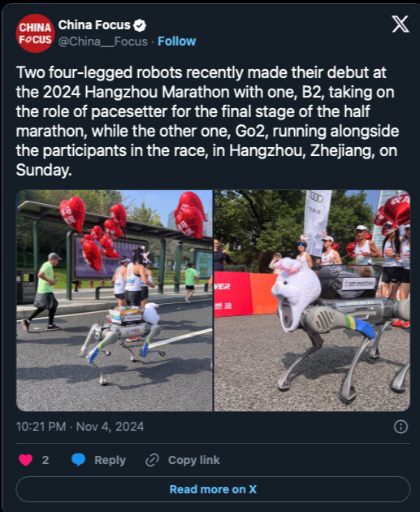
Task: Open right photo of robot with bunny
Action: (x=312, y=301)
